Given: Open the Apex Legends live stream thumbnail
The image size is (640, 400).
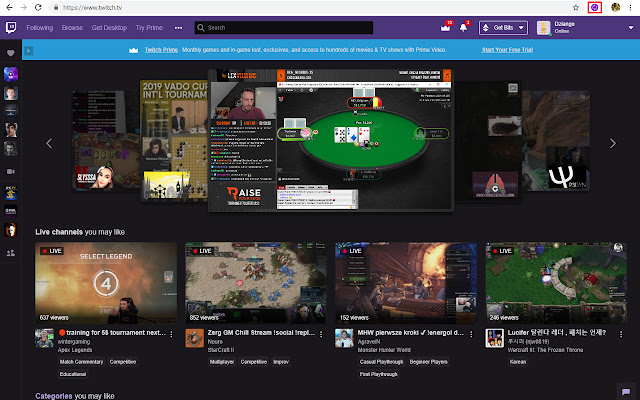Looking at the screenshot, I should pyautogui.click(x=106, y=283).
